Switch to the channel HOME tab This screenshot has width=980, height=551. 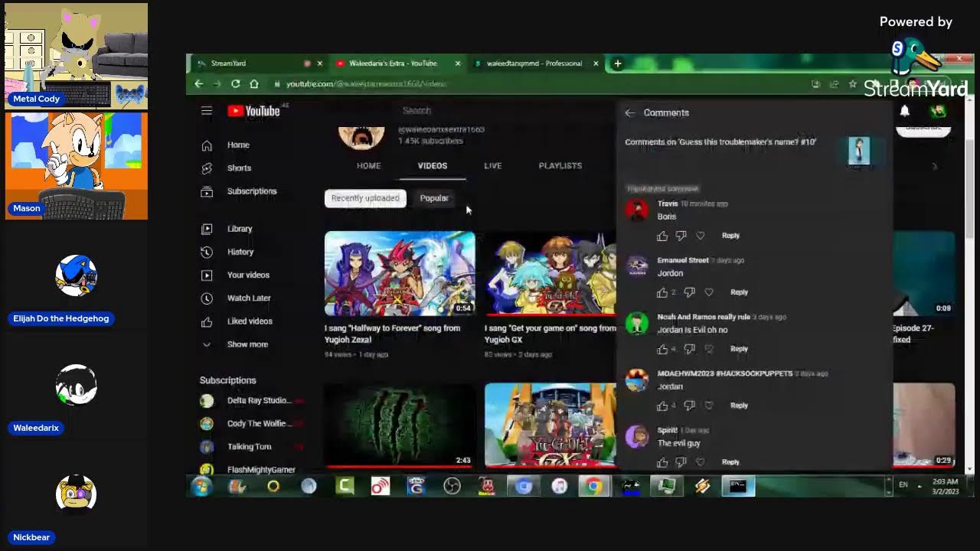click(368, 166)
